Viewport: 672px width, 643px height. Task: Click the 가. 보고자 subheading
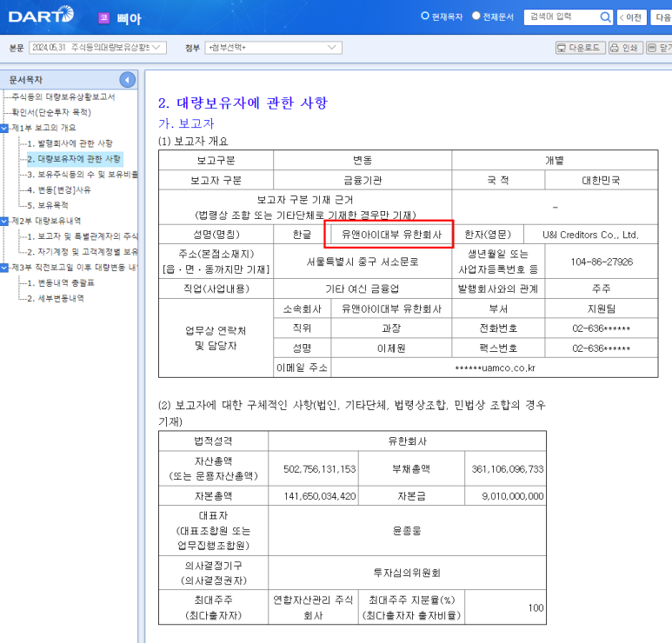pos(186,123)
